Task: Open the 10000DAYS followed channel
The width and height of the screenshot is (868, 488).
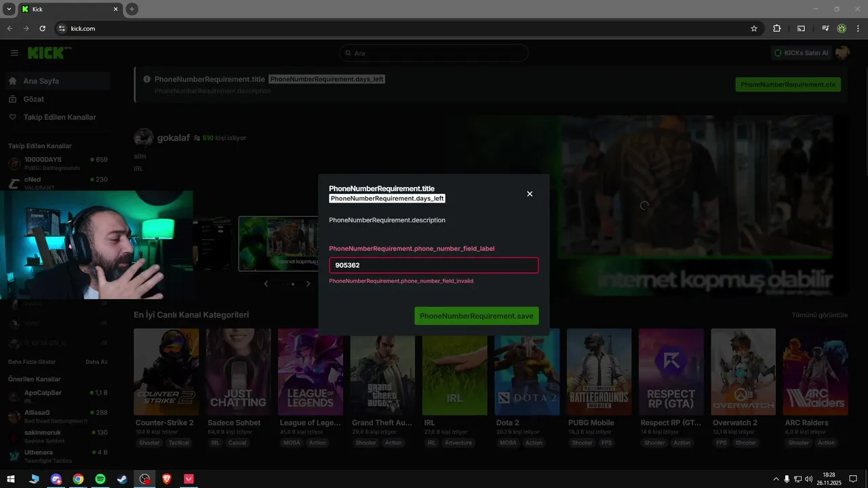Action: pos(57,163)
